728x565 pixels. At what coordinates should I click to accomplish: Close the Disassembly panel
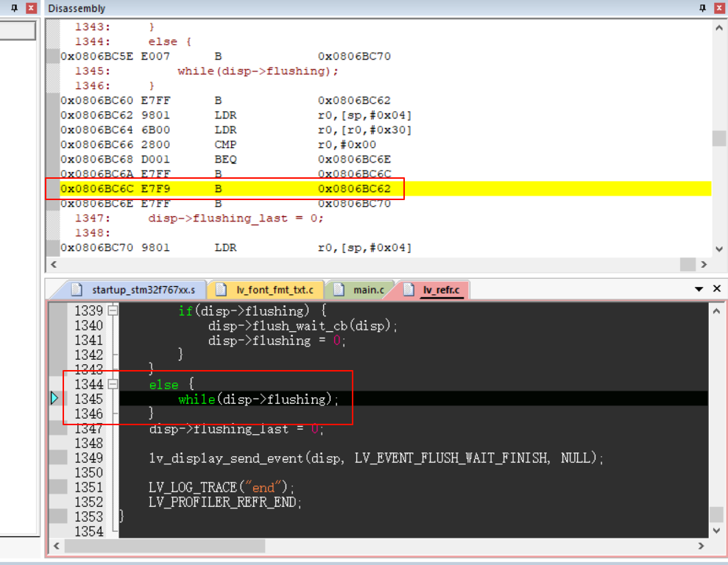pyautogui.click(x=718, y=8)
